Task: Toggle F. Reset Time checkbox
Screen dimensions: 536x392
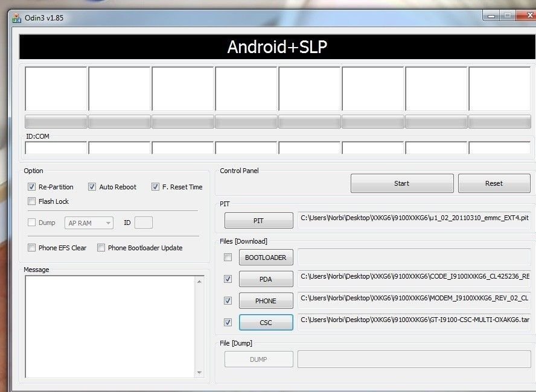Action: 155,187
